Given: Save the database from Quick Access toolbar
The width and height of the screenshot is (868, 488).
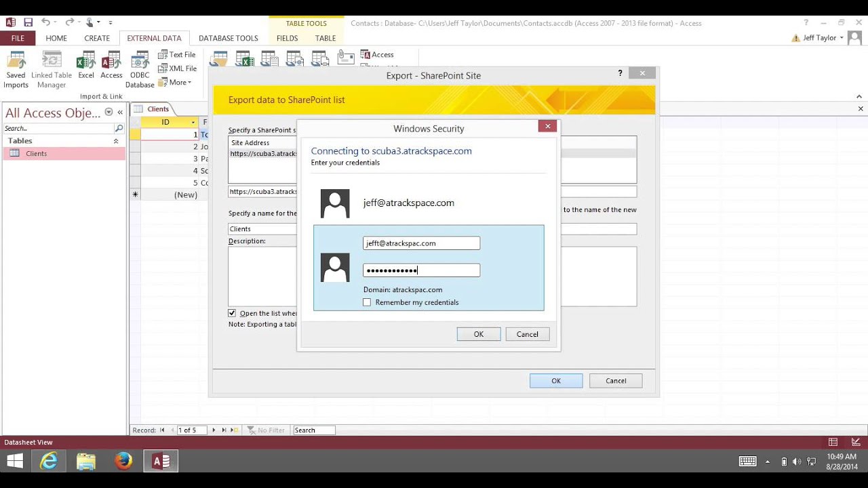Looking at the screenshot, I should 27,22.
